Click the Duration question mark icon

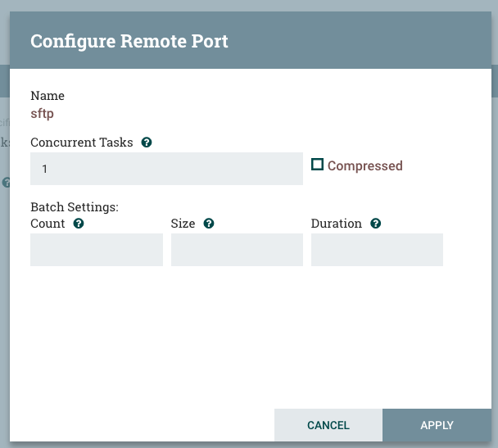[375, 223]
